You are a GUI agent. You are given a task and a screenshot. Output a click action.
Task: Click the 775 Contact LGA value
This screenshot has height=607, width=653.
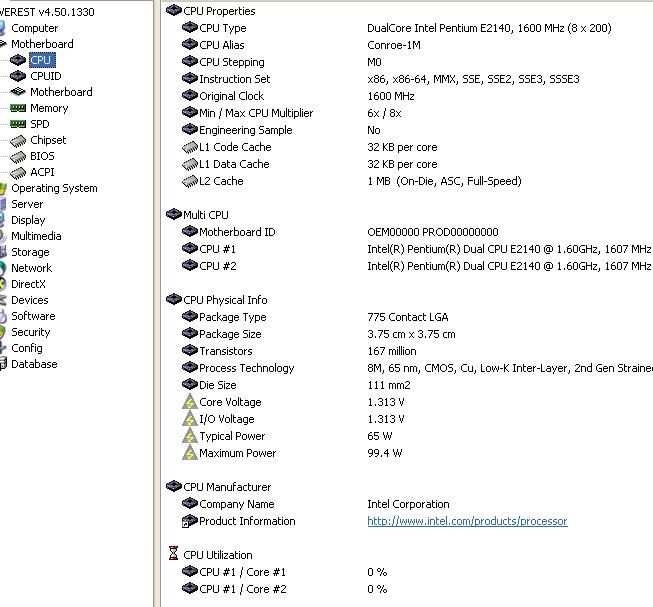(408, 317)
